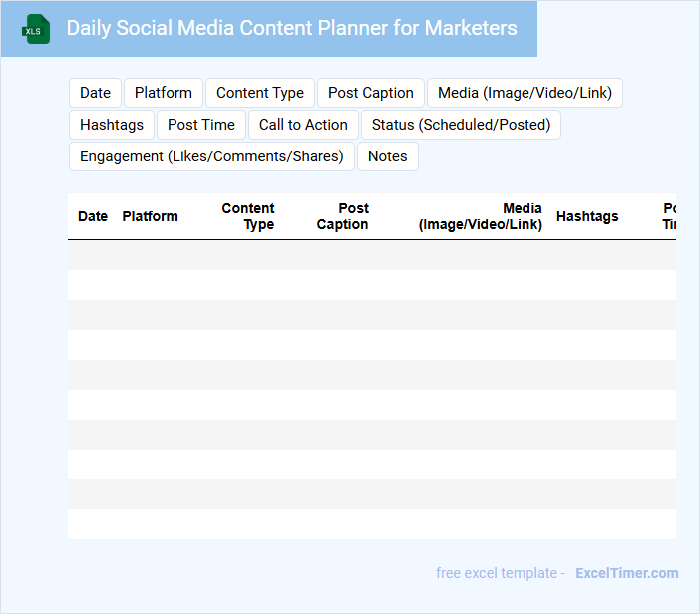Choose the Post Caption tag
Image resolution: width=700 pixels, height=614 pixels.
(371, 93)
